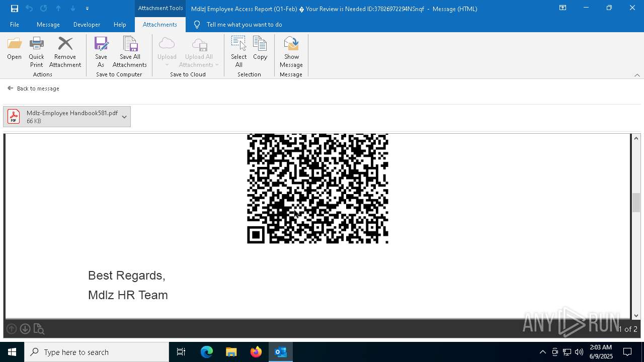Click Type here to search box
This screenshot has width=644, height=362.
pyautogui.click(x=97, y=352)
